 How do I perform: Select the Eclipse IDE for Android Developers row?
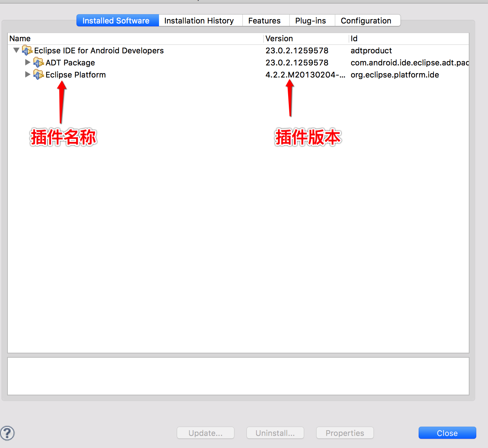(238, 50)
